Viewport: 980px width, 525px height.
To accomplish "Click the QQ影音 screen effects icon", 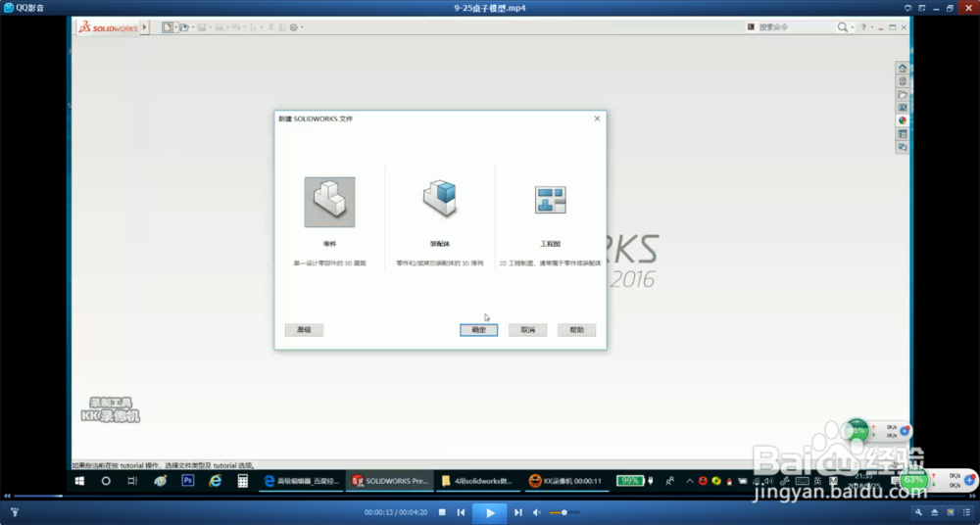I will click(x=951, y=512).
